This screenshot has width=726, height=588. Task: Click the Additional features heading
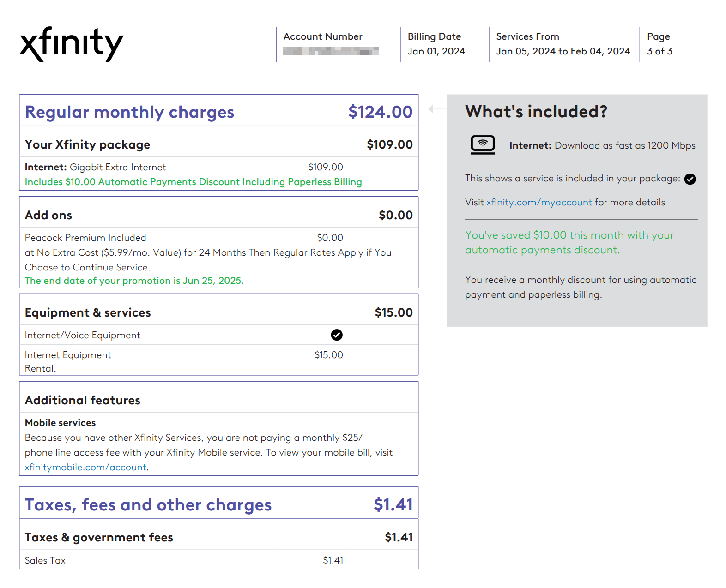click(x=83, y=400)
